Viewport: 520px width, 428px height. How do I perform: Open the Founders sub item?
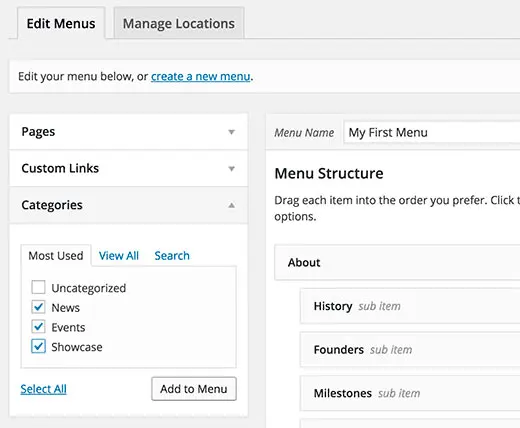coord(410,349)
